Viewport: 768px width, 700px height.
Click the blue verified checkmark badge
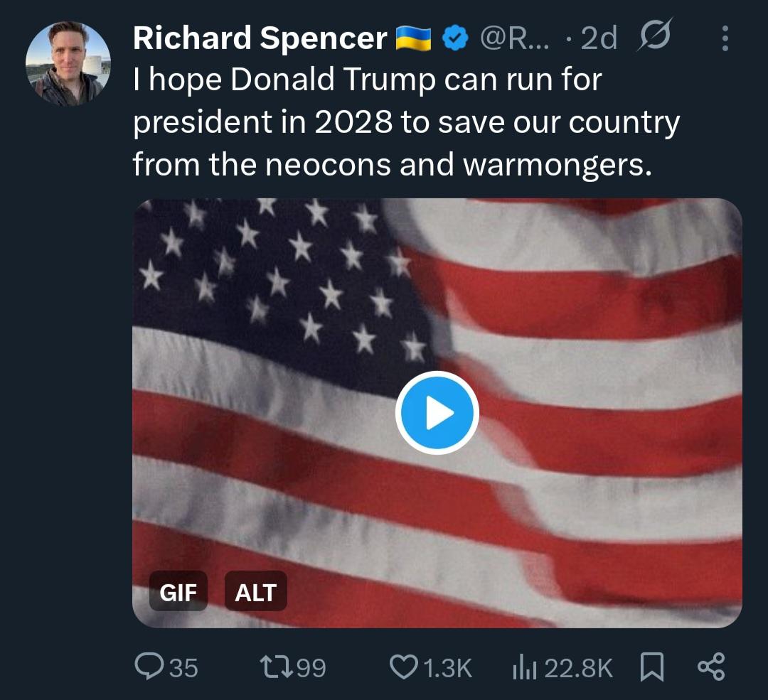[454, 38]
